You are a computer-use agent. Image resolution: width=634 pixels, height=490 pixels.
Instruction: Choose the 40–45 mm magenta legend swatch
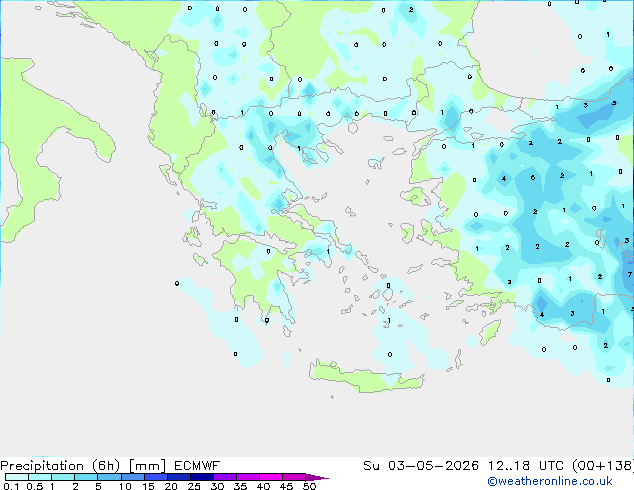tap(271, 477)
